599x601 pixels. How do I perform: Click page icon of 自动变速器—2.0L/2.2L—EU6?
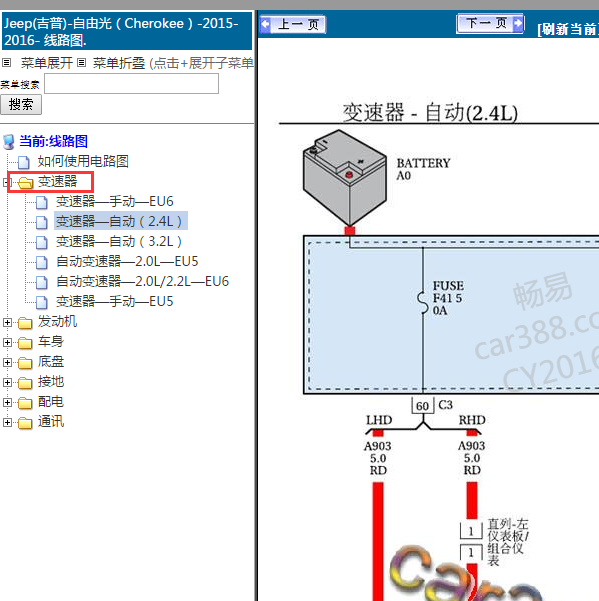(x=42, y=282)
